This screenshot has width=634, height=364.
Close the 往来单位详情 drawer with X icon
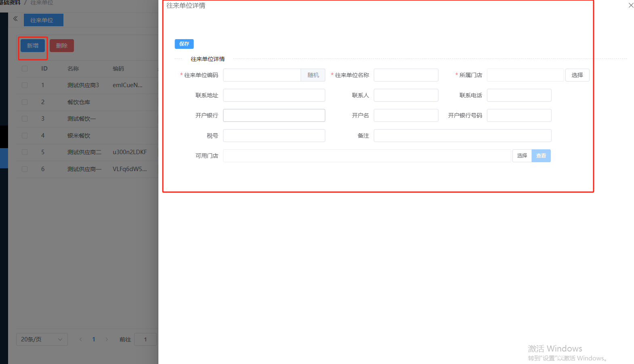[x=631, y=5]
